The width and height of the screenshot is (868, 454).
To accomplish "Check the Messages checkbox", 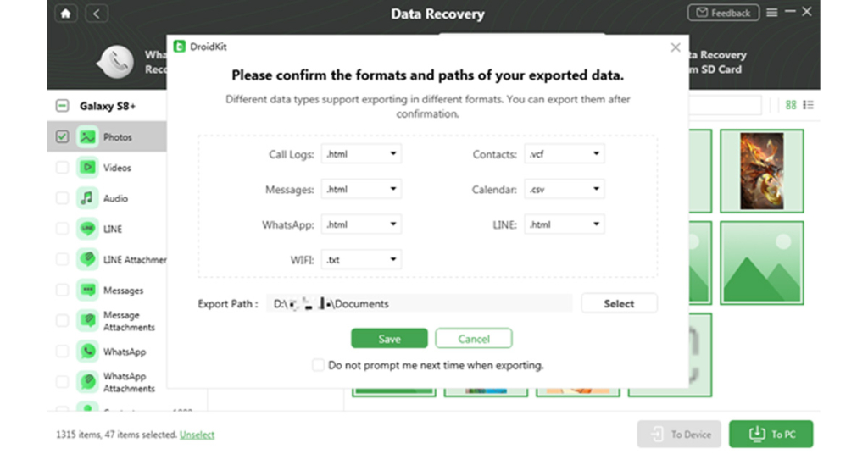I will (x=62, y=290).
